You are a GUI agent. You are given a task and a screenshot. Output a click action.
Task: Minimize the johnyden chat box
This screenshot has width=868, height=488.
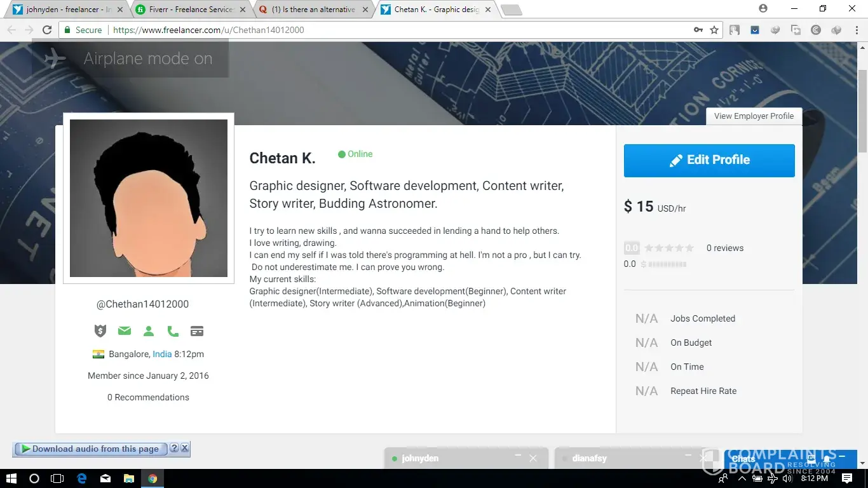click(x=518, y=456)
